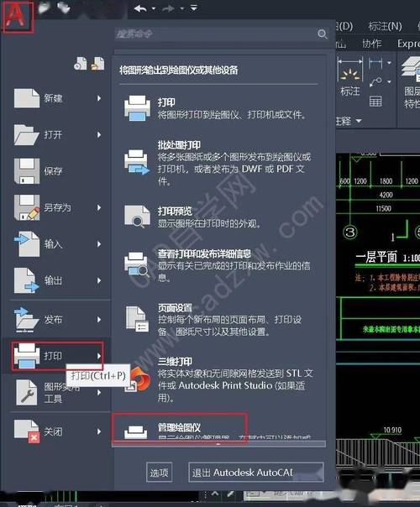Expand the 新建 submenu arrow
The image size is (420, 507).
pyautogui.click(x=99, y=98)
